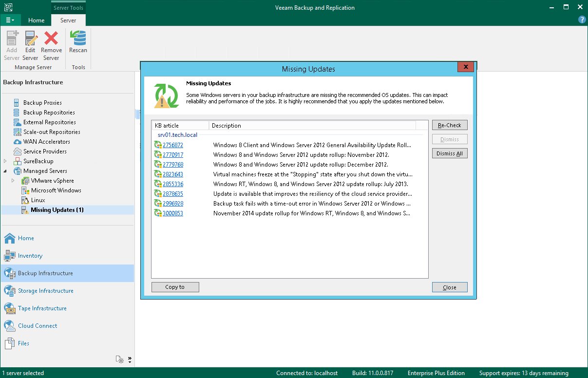588x378 pixels.
Task: Click the Storage Infrastructure view icon
Action: pyautogui.click(x=10, y=291)
